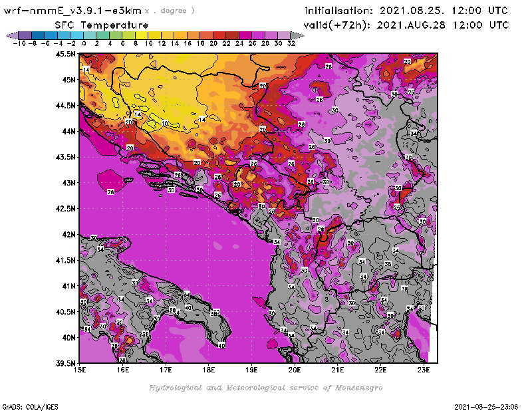Click the 22E longitude label
The width and height of the screenshot is (532, 411).
pos(380,370)
